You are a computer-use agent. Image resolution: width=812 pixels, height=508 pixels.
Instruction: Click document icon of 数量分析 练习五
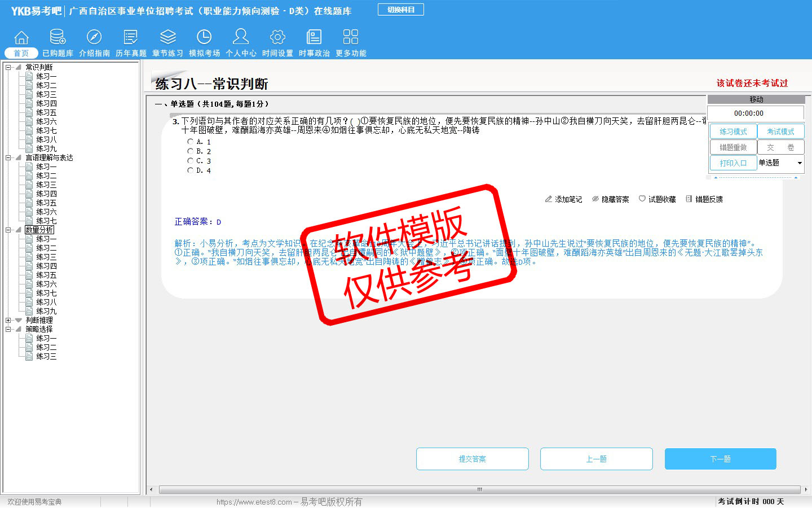pyautogui.click(x=29, y=275)
